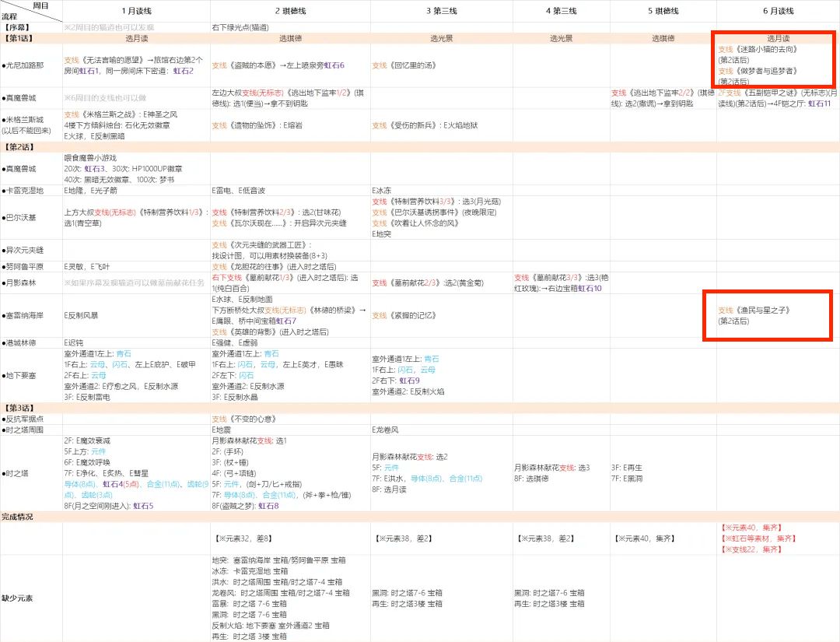Select the 'E灵敏, E飞叶' cell
Screen dimensions: 840x642
tap(87, 266)
